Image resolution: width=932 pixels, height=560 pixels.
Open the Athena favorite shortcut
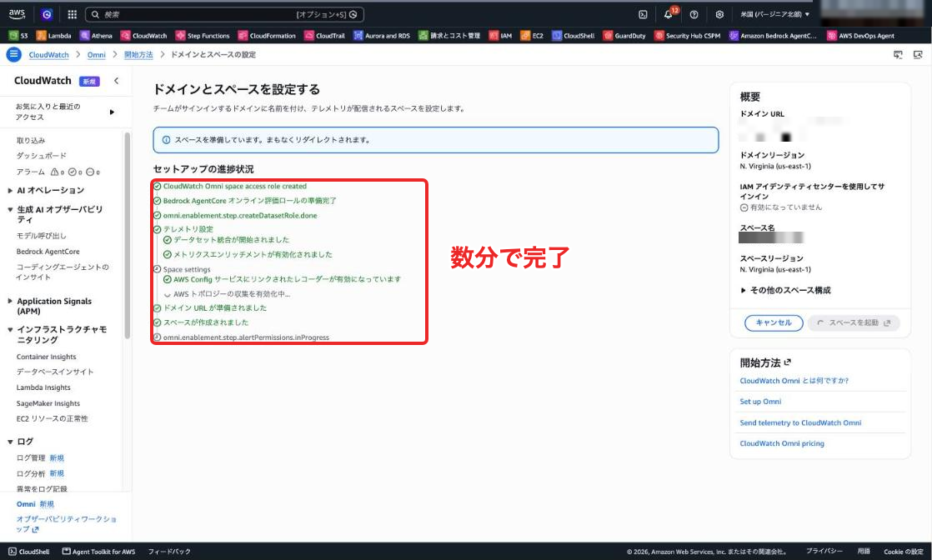tap(97, 36)
